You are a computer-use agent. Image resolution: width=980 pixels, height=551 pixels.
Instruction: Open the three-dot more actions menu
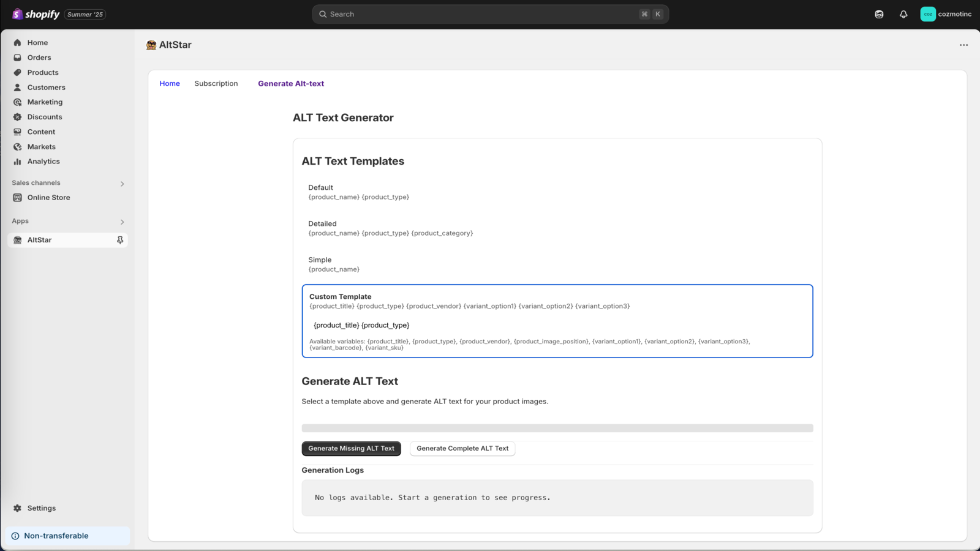(x=963, y=45)
